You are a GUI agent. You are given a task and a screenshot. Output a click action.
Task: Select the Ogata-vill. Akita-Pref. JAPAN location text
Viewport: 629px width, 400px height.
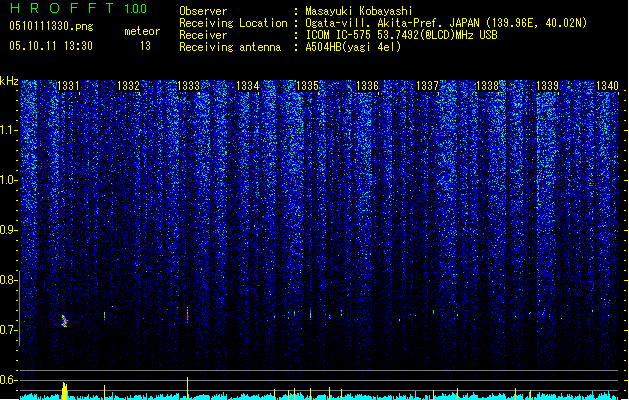446,23
